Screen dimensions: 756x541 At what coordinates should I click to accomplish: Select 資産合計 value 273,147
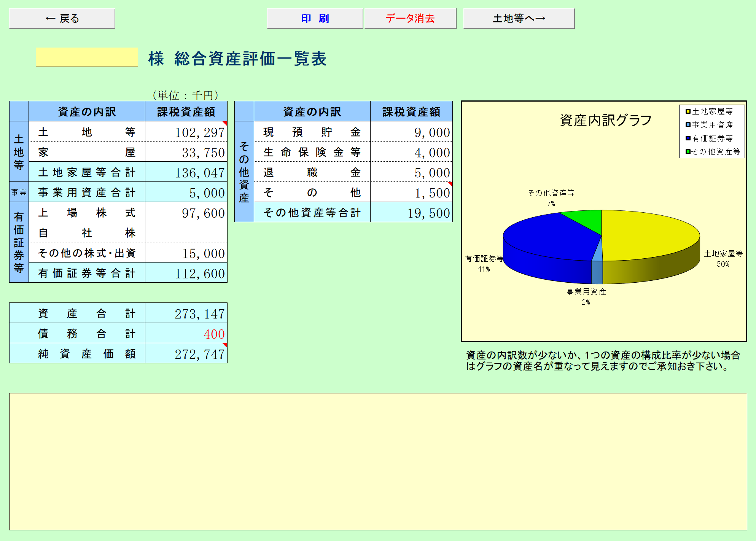click(x=186, y=313)
